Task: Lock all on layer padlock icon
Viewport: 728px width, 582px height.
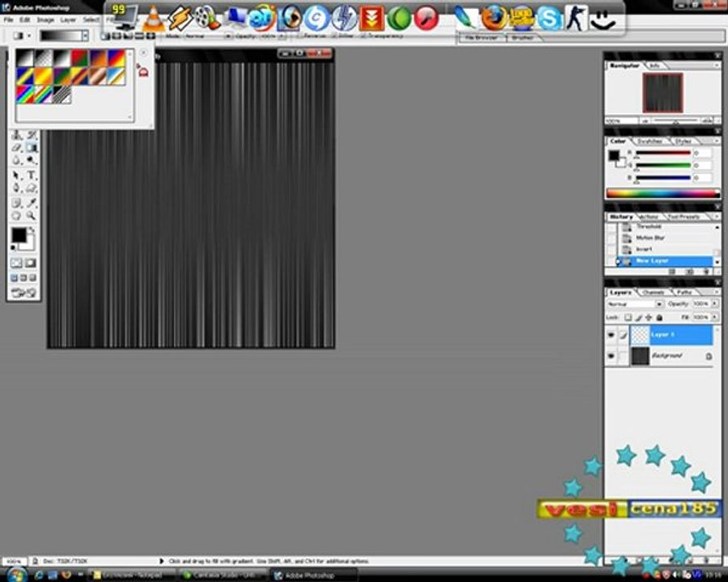Action: (x=659, y=318)
